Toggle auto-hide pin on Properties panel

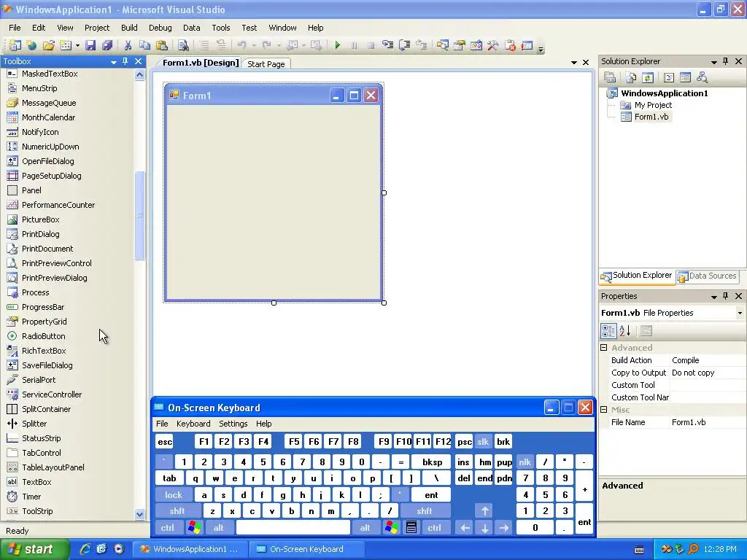[726, 296]
